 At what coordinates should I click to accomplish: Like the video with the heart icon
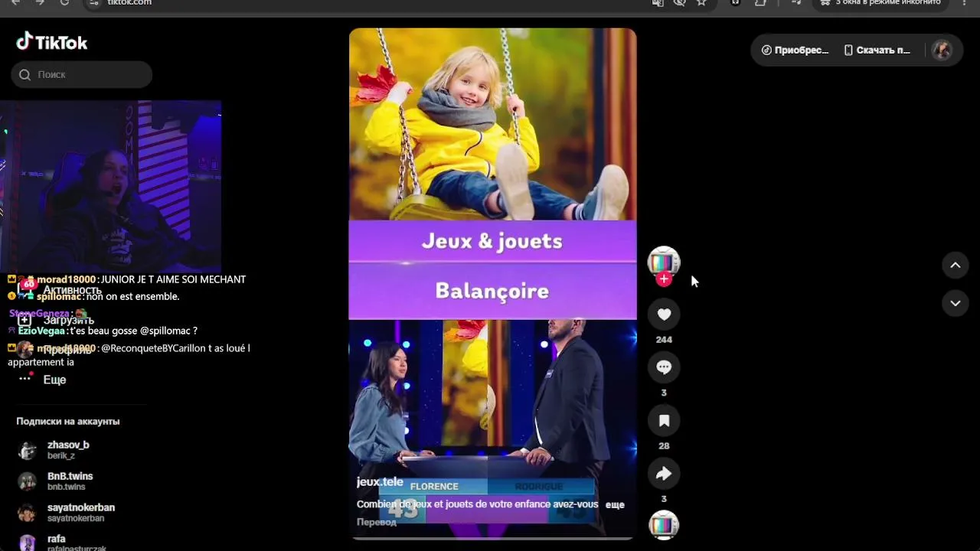[x=664, y=315]
